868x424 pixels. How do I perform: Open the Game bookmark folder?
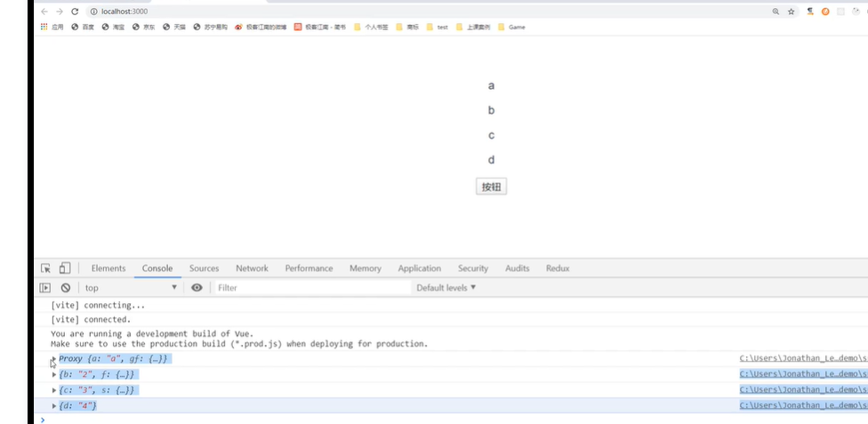[511, 27]
